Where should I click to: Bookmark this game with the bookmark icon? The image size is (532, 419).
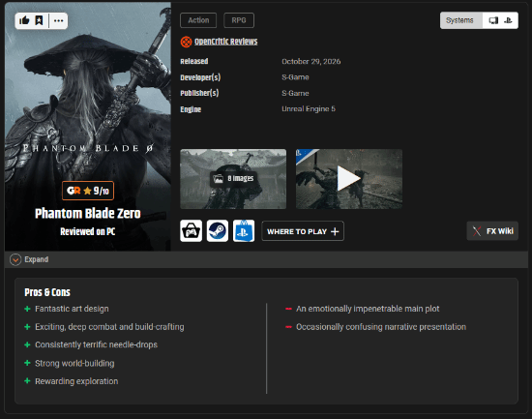tap(39, 20)
